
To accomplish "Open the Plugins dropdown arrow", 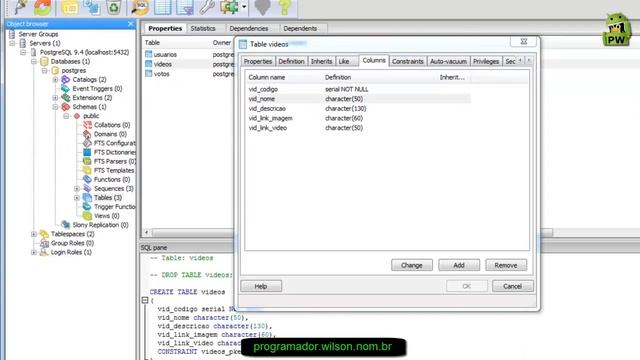I will [x=244, y=7].
